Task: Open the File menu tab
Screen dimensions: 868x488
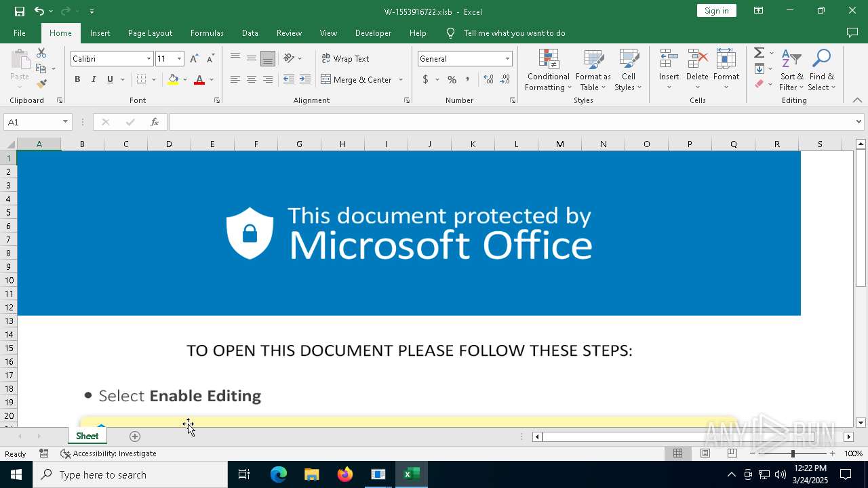Action: (x=20, y=33)
